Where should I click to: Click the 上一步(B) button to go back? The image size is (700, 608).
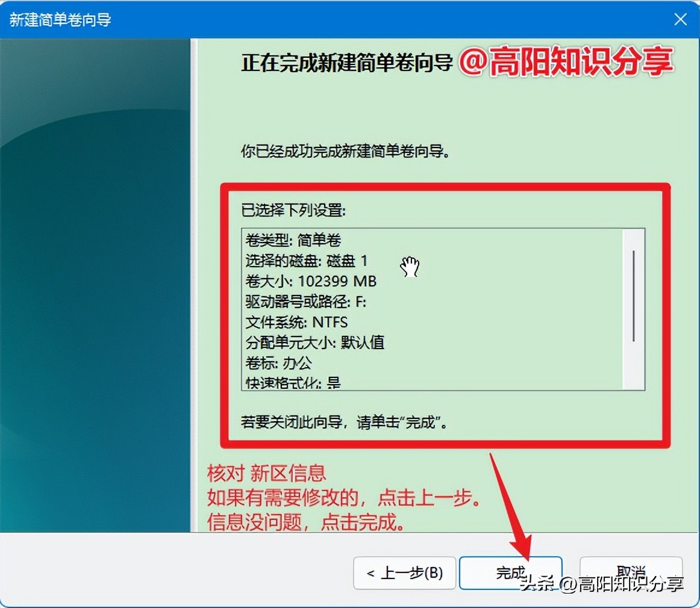404,573
